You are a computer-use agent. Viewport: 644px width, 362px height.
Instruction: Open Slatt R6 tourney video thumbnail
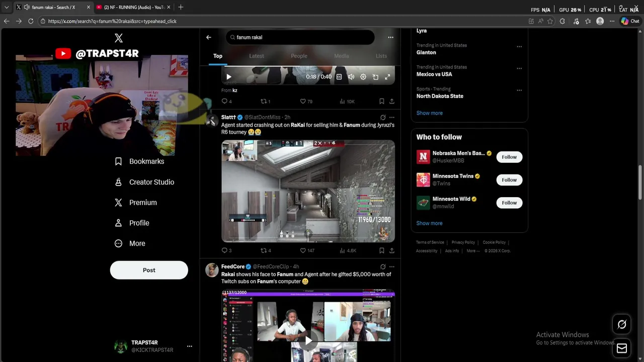(308, 191)
